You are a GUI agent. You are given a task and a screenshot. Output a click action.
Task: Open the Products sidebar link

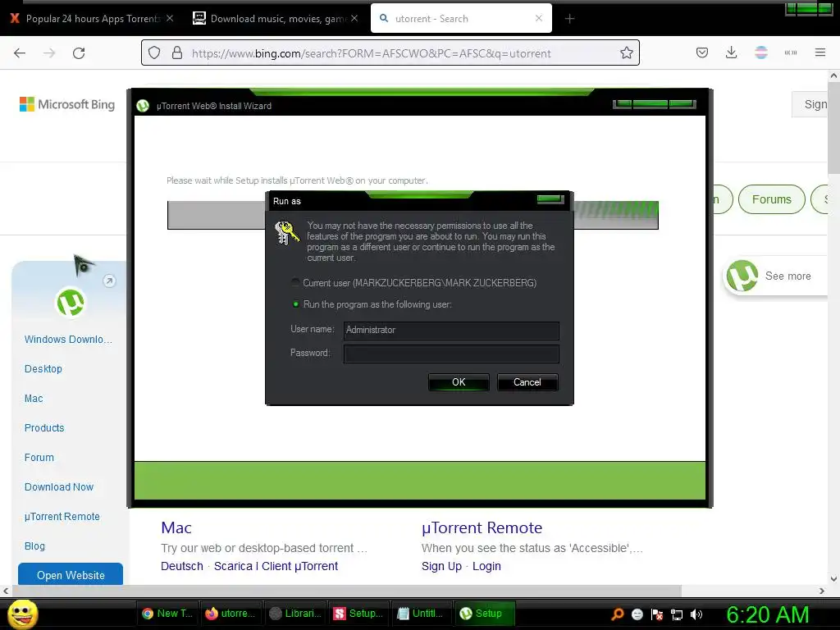point(44,427)
